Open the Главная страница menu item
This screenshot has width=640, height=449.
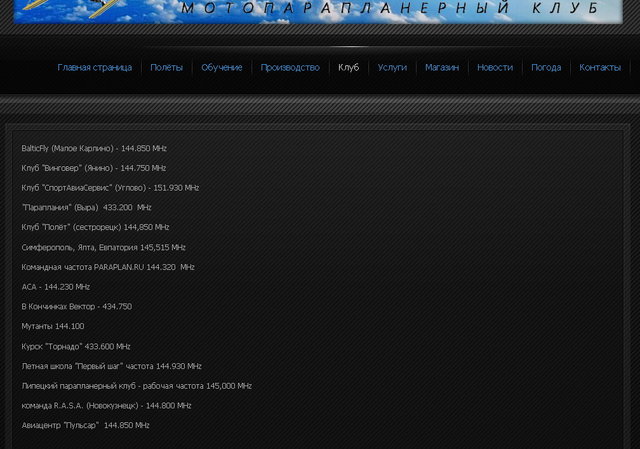[x=94, y=68]
